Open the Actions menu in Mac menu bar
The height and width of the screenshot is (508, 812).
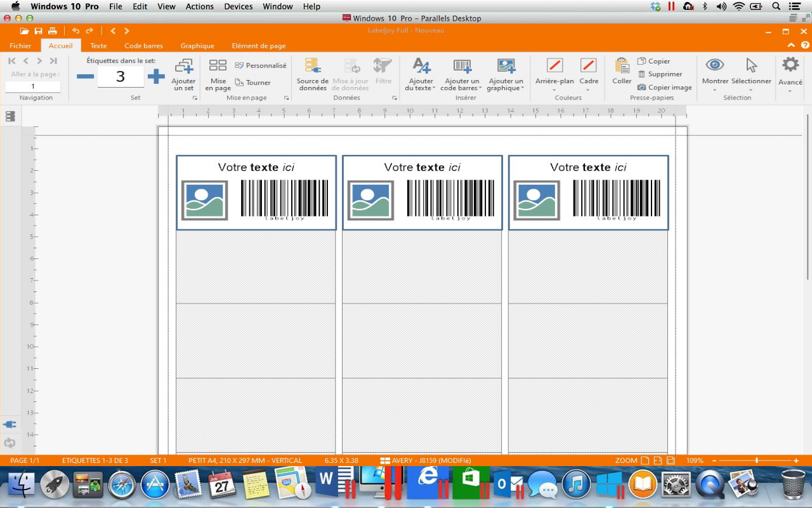[x=200, y=6]
